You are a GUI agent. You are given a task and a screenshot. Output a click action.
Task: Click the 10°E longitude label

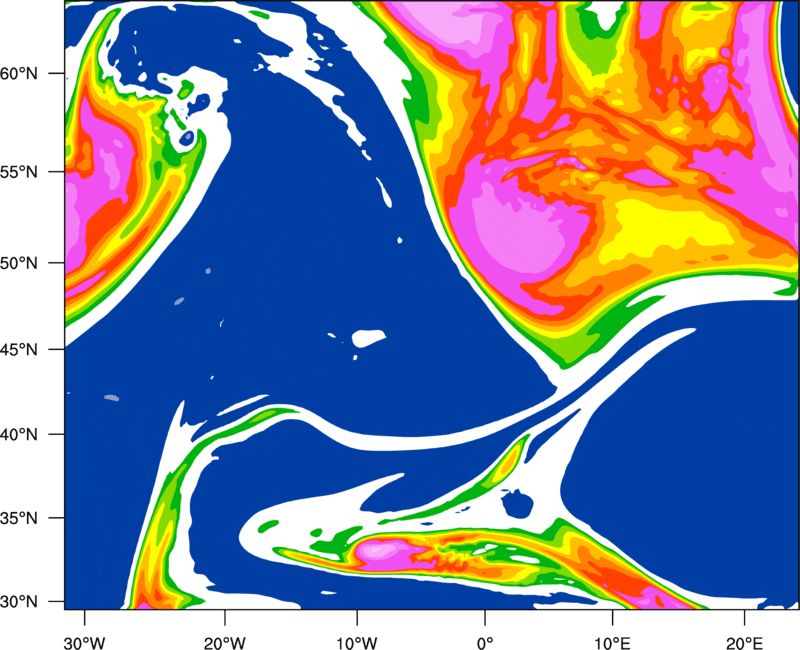(x=612, y=643)
